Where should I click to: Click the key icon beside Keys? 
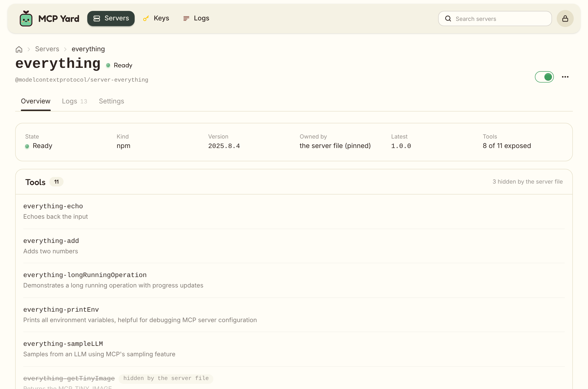point(146,19)
